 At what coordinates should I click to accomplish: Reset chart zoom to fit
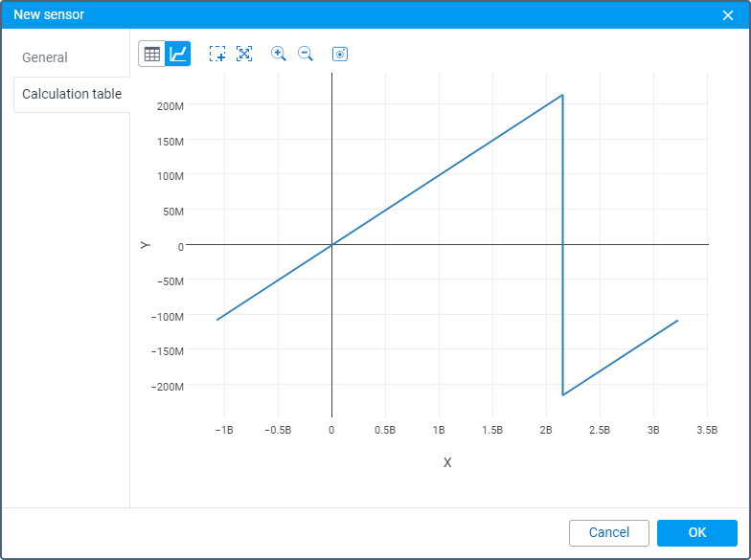(x=244, y=54)
